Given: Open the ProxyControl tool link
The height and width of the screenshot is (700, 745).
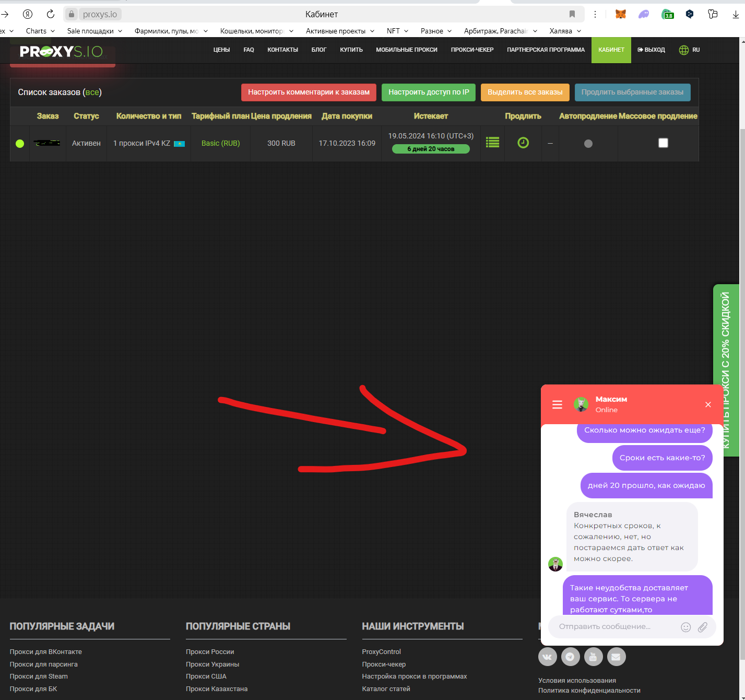Looking at the screenshot, I should tap(382, 652).
